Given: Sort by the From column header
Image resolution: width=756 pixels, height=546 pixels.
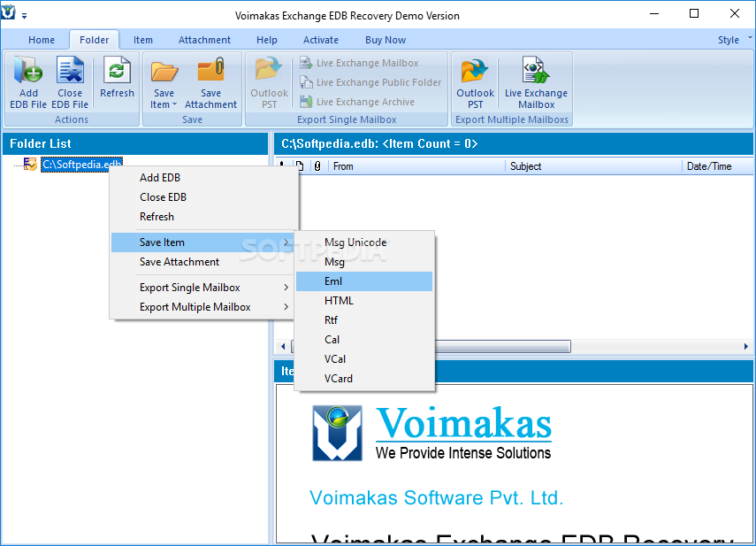Looking at the screenshot, I should tap(416, 166).
